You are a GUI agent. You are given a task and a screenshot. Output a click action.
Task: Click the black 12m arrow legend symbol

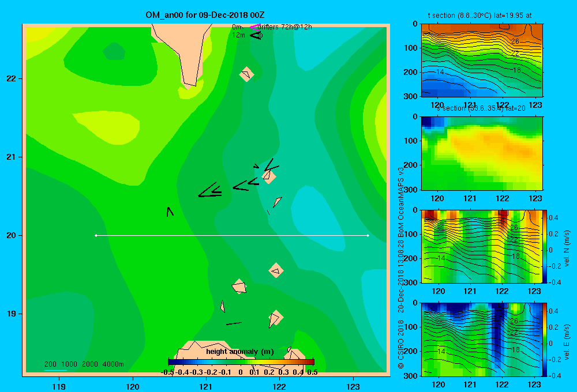coord(256,35)
